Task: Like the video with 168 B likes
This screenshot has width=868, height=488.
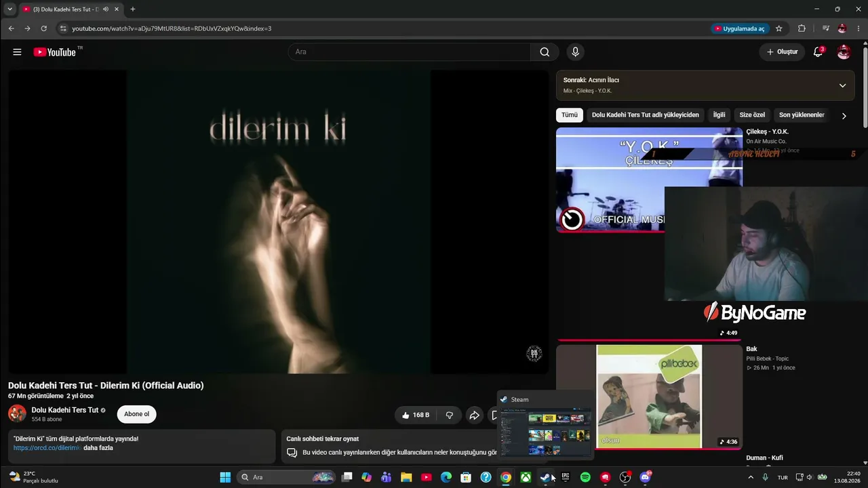Action: coord(416,415)
